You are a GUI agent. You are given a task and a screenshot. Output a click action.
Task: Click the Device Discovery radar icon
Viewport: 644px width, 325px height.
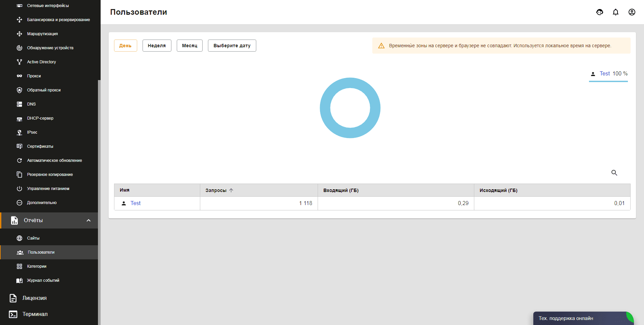pos(19,48)
